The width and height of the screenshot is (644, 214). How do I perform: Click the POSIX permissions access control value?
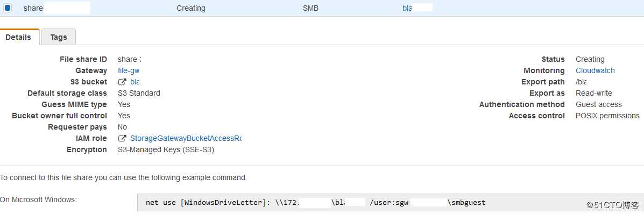coord(607,116)
